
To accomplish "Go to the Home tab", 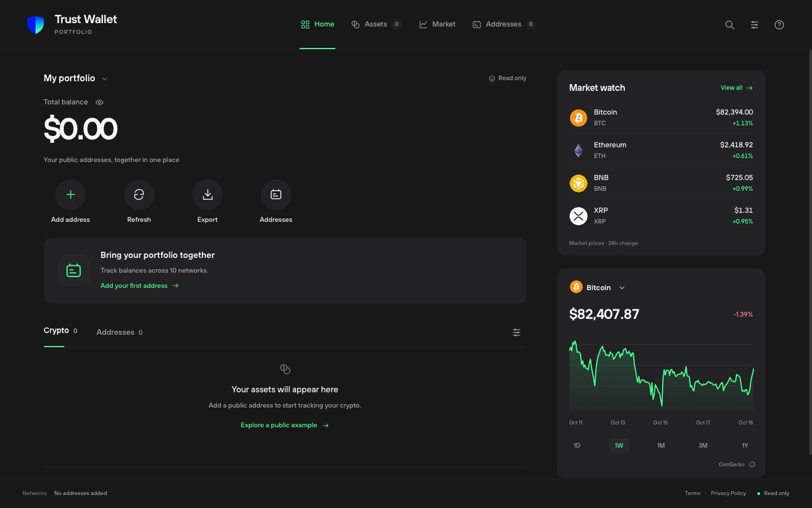I will [x=317, y=24].
